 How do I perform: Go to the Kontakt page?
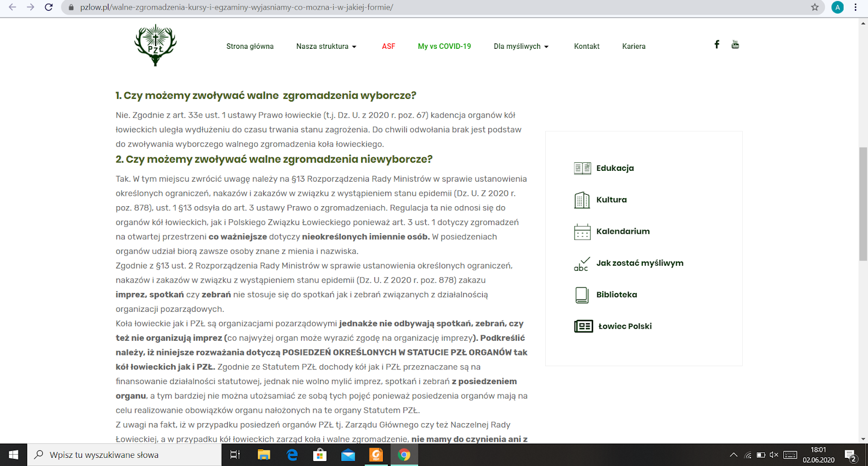[x=587, y=47]
